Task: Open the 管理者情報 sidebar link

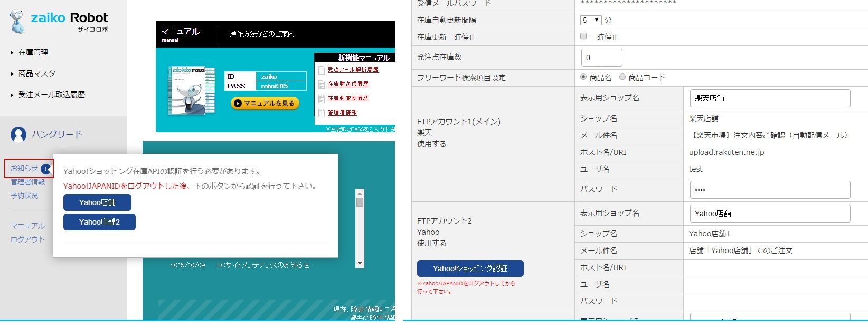Action: coord(27,182)
